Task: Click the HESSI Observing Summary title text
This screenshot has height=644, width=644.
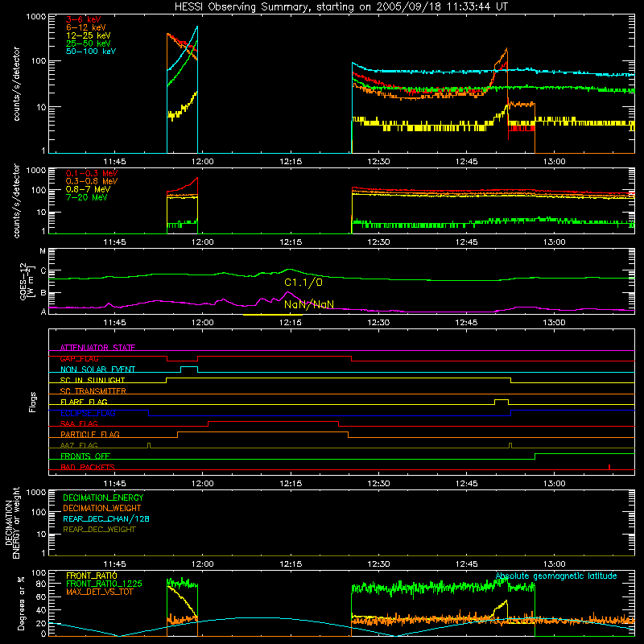Action: pos(341,6)
